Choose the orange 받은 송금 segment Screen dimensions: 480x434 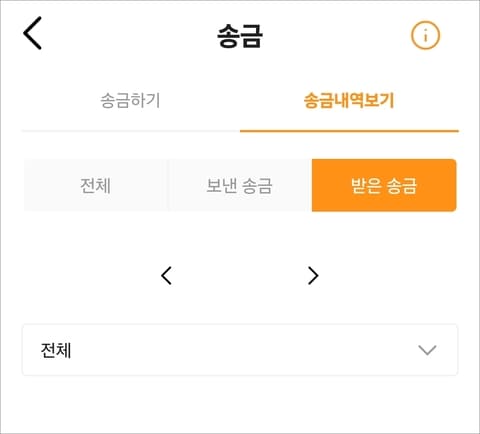(384, 185)
